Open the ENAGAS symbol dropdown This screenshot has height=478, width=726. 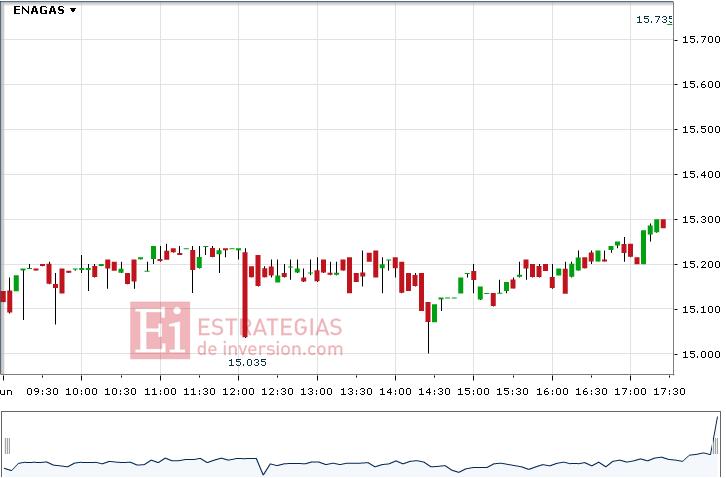tap(44, 10)
